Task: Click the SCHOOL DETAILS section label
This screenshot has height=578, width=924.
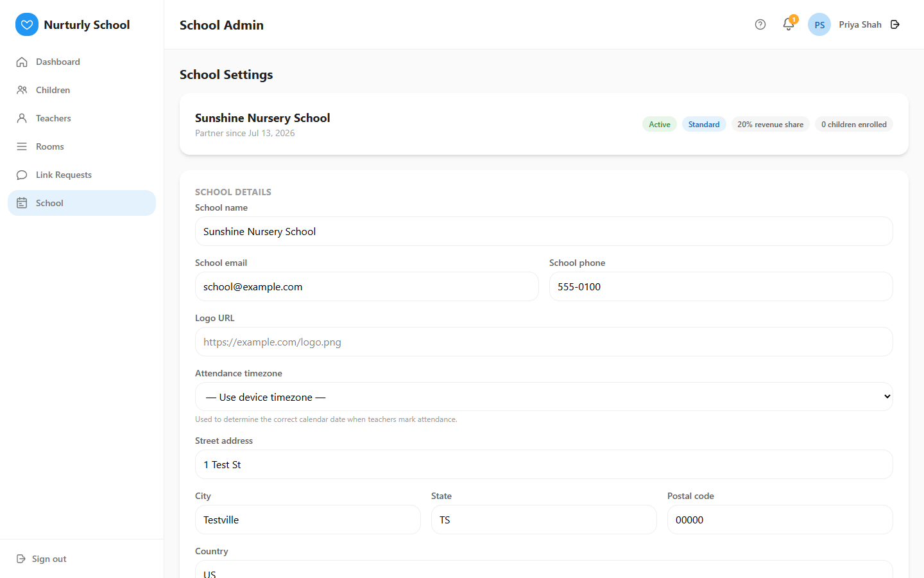Action: (233, 192)
